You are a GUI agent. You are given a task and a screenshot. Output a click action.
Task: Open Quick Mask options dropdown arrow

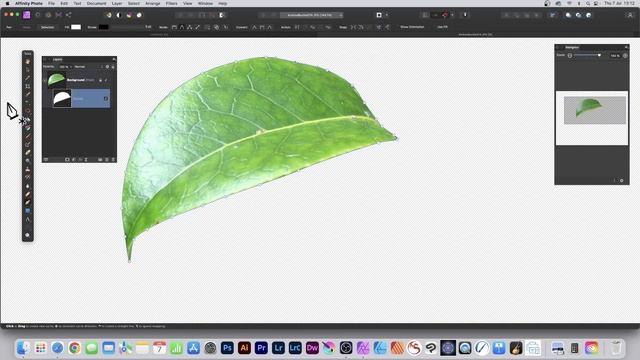point(387,15)
